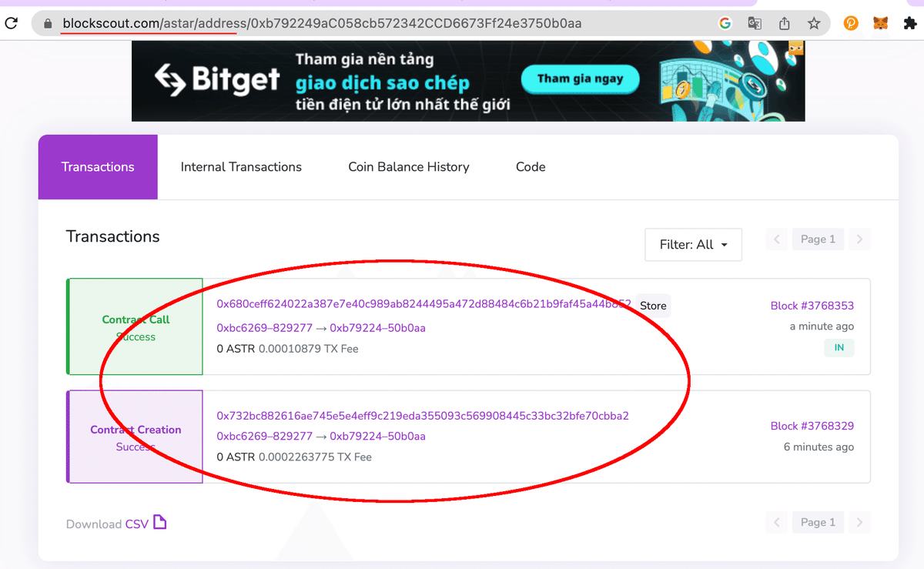Expand the Filter: All dropdown
The width and height of the screenshot is (924, 569).
[693, 245]
